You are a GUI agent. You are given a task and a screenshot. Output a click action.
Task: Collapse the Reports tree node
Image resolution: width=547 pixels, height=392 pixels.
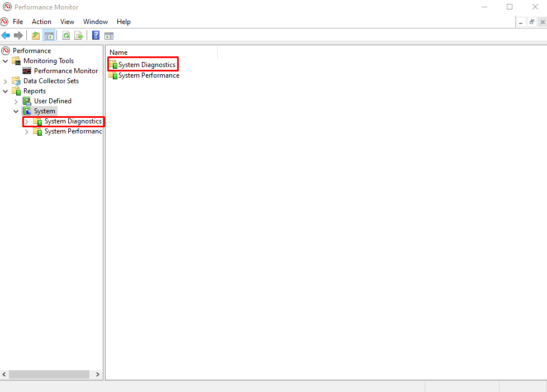6,90
